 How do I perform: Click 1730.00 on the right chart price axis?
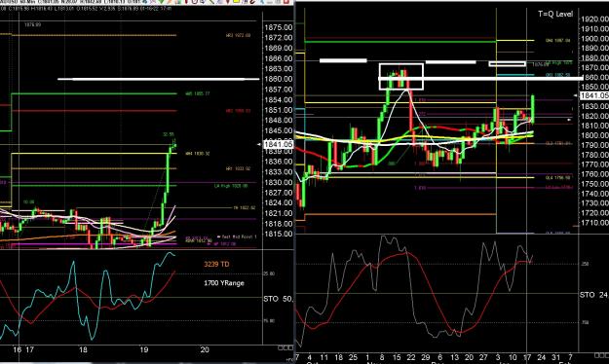(594, 203)
